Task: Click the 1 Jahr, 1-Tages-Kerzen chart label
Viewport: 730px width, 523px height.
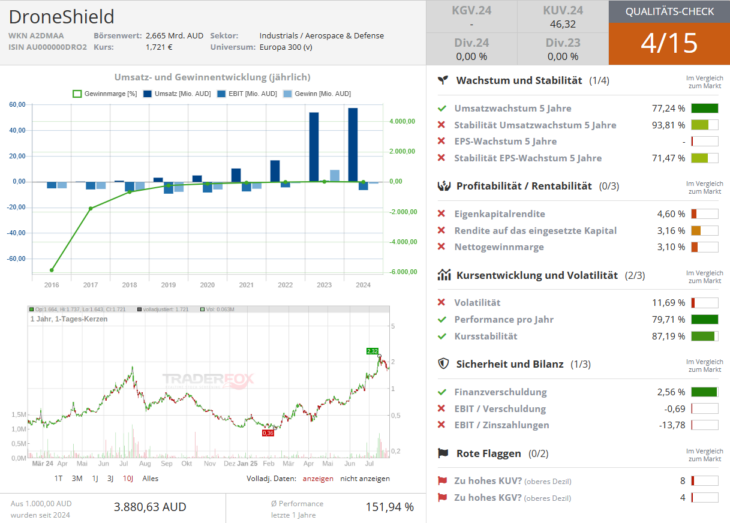Action: click(x=69, y=319)
